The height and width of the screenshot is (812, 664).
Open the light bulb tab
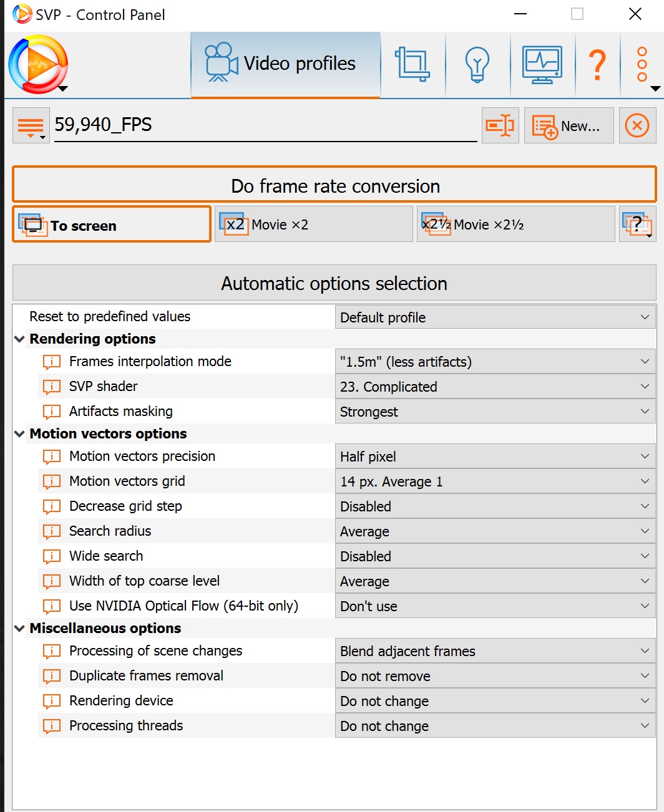point(477,64)
